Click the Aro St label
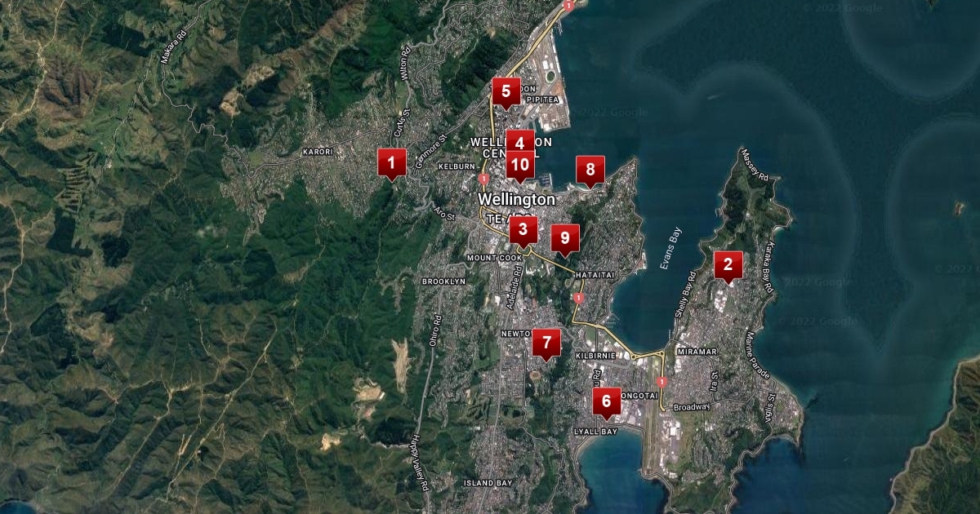This screenshot has width=980, height=514. click(445, 214)
